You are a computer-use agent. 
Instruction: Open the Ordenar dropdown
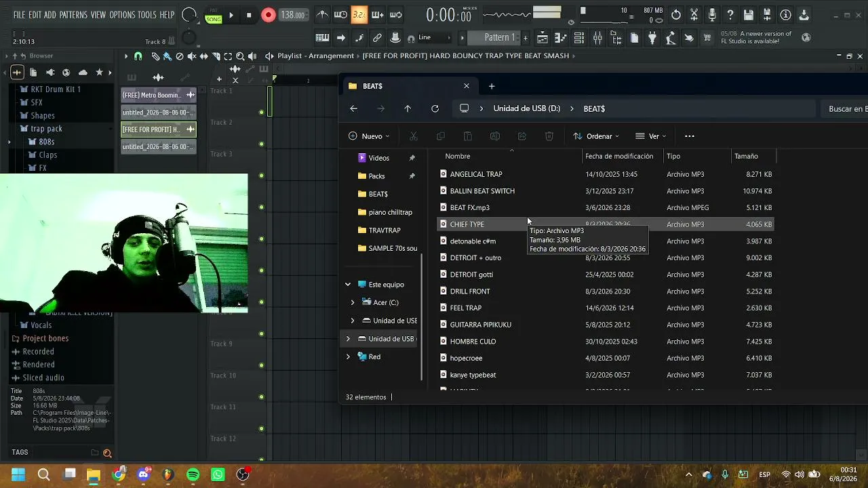pyautogui.click(x=595, y=136)
